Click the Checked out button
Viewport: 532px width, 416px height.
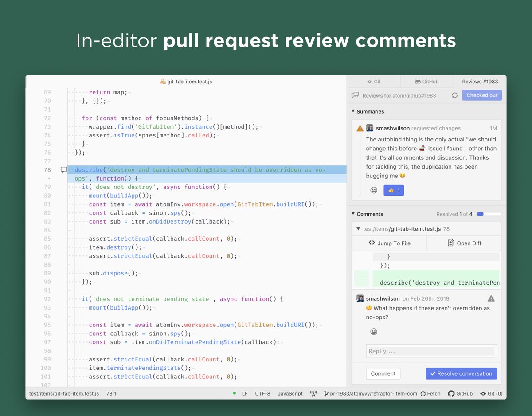[x=482, y=95]
